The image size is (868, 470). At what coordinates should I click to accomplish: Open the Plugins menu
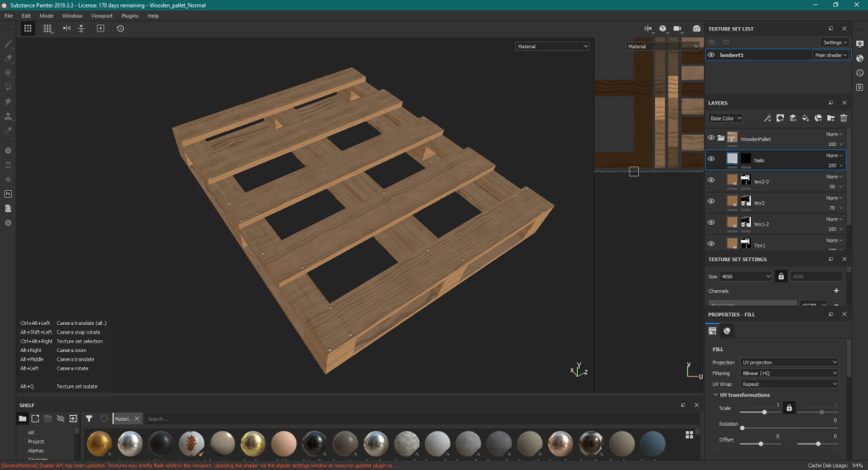click(130, 15)
